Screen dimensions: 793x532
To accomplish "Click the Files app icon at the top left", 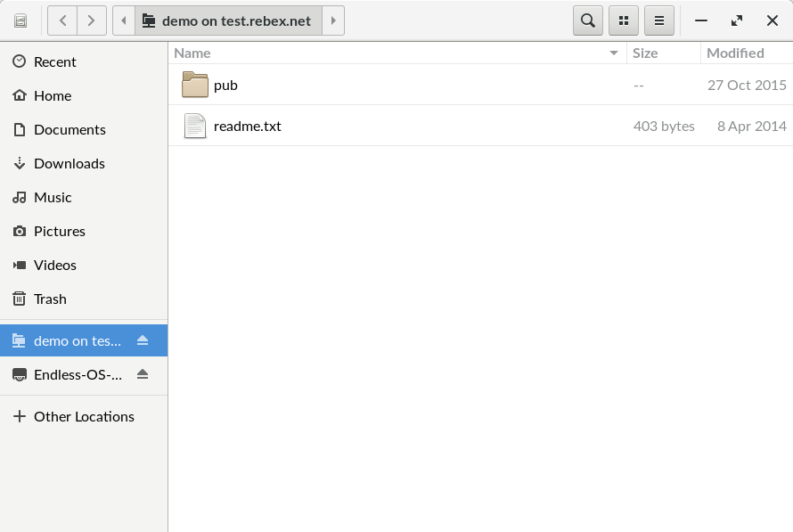I will point(20,20).
